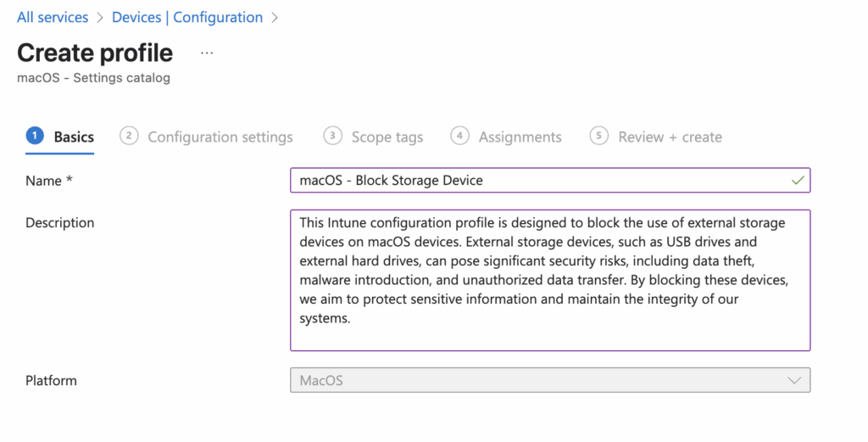Open the Platform MacOS dropdown

pos(542,380)
